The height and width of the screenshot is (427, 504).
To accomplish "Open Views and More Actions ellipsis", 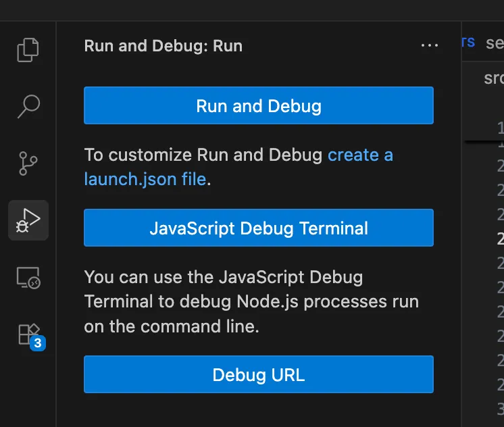I will 430,46.
